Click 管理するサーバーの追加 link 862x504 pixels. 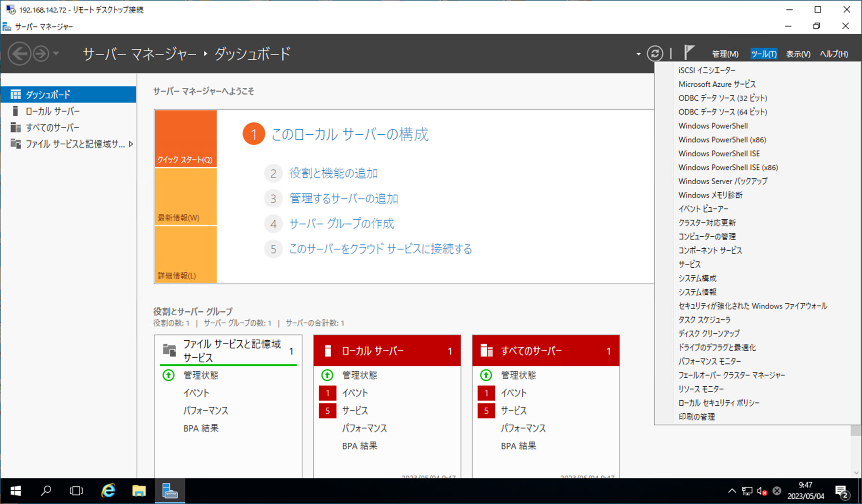pyautogui.click(x=344, y=198)
